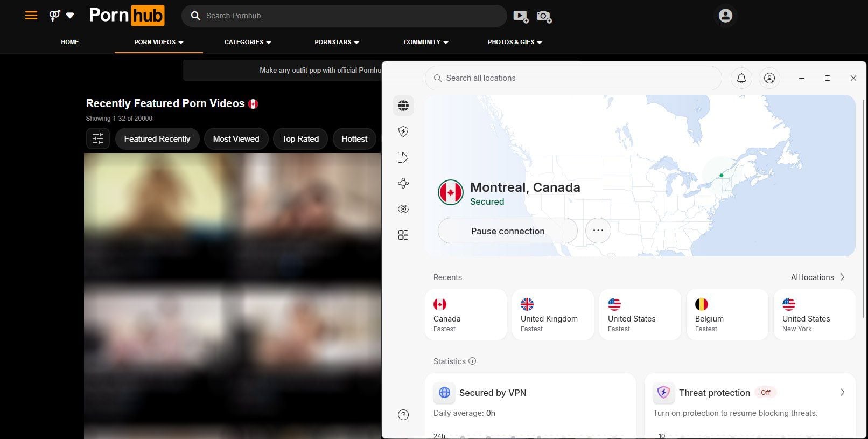Click the site logo in the header

[x=127, y=16]
